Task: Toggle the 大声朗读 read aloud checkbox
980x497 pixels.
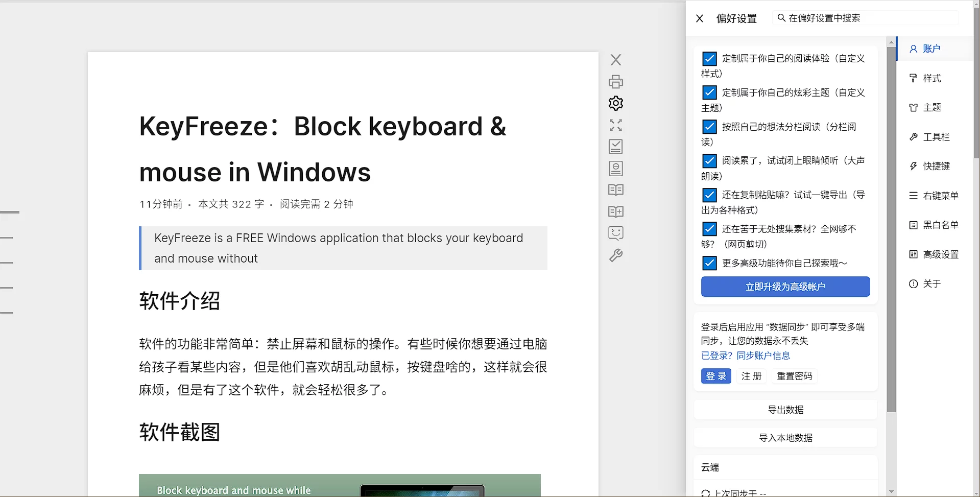Action: (709, 161)
